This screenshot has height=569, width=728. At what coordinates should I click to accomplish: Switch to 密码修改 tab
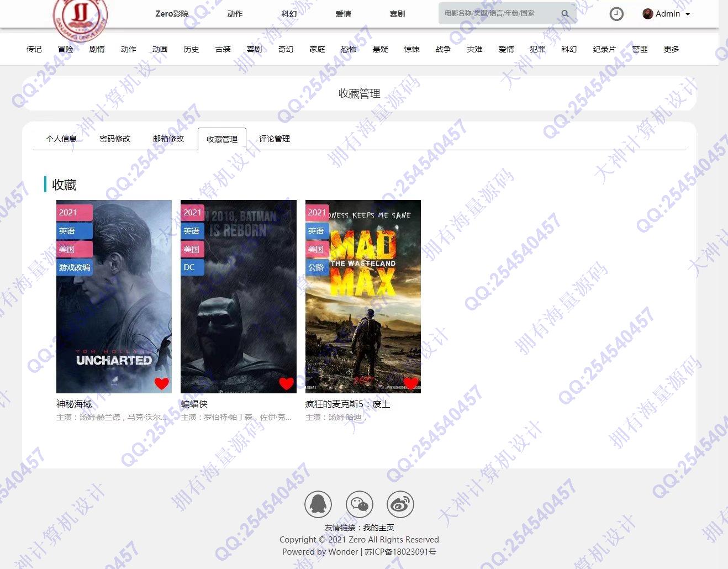[115, 139]
